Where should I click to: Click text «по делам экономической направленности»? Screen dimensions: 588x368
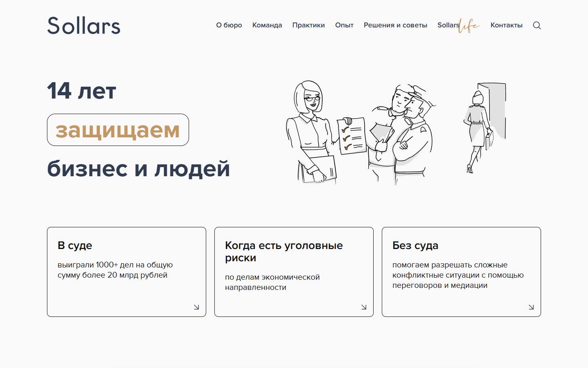pos(272,282)
